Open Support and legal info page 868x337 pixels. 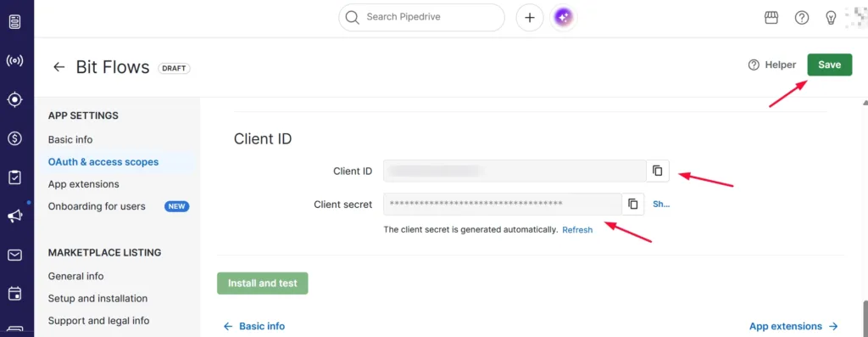click(x=98, y=320)
